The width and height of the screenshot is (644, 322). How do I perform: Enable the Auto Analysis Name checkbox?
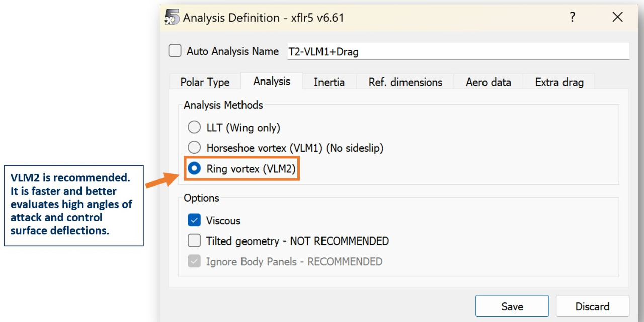[x=175, y=51]
